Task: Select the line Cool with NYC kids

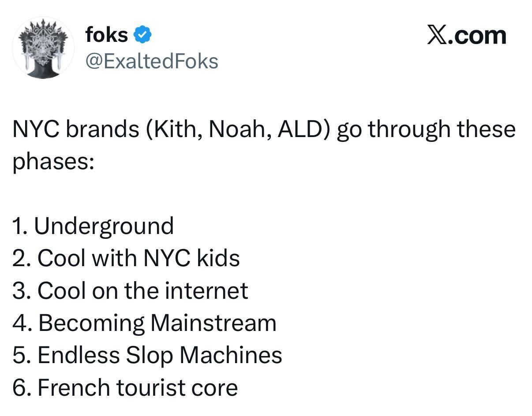Action: click(x=126, y=258)
